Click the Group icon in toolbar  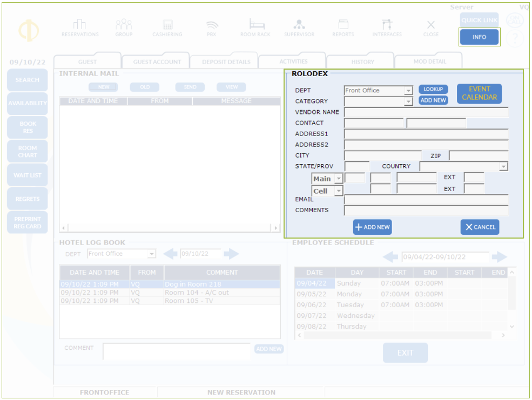[x=124, y=25]
